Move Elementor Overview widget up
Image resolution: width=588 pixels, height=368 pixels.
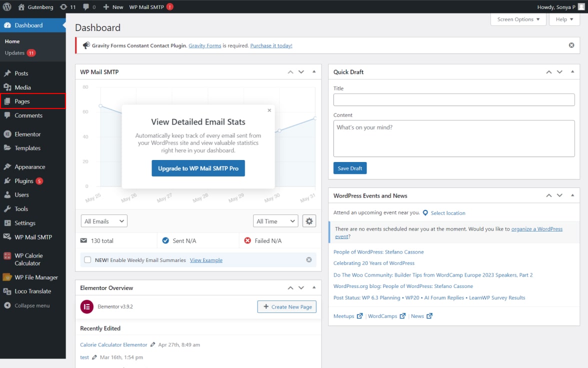290,287
